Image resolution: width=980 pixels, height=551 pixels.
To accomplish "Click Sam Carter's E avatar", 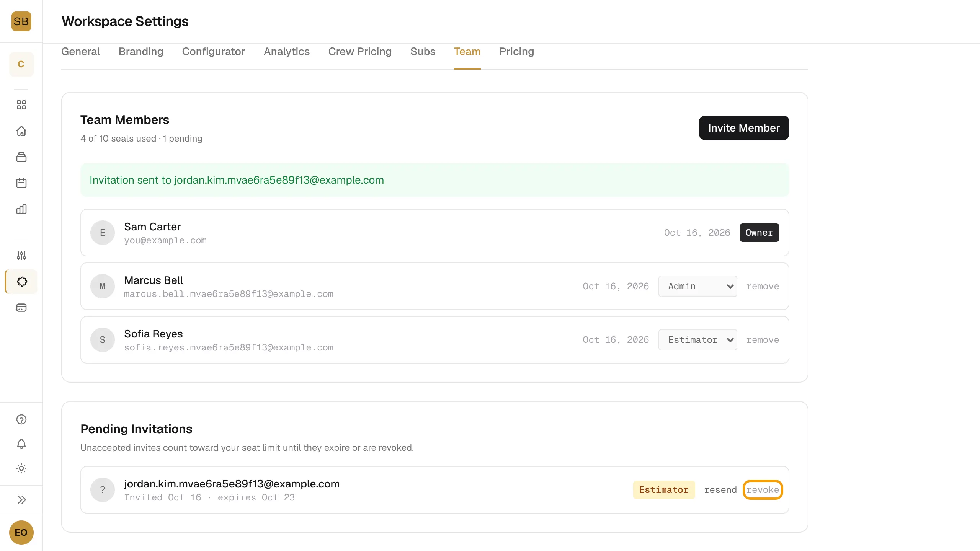I will pyautogui.click(x=103, y=233).
